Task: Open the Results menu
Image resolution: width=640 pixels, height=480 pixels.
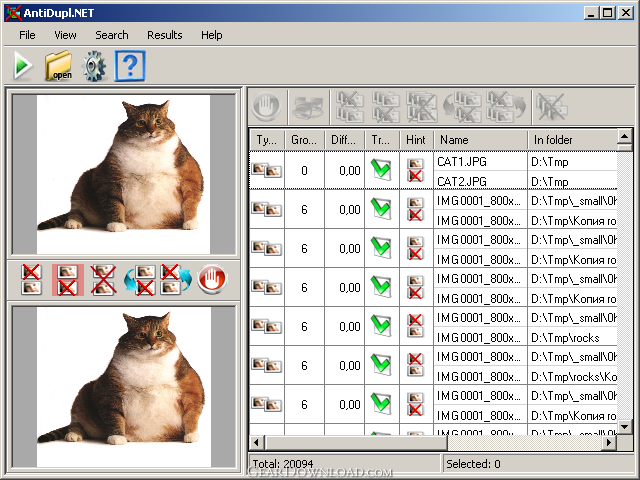Action: click(x=164, y=35)
